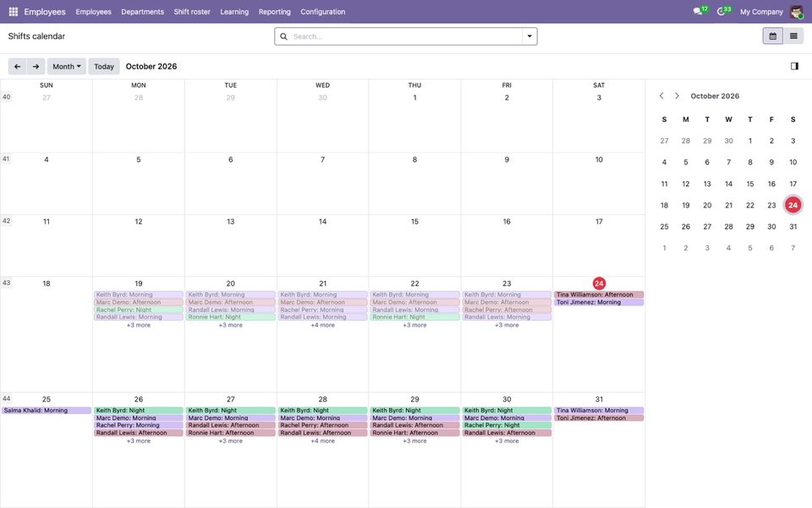Switch to calendar view icon
The height and width of the screenshot is (508, 812).
click(772, 36)
